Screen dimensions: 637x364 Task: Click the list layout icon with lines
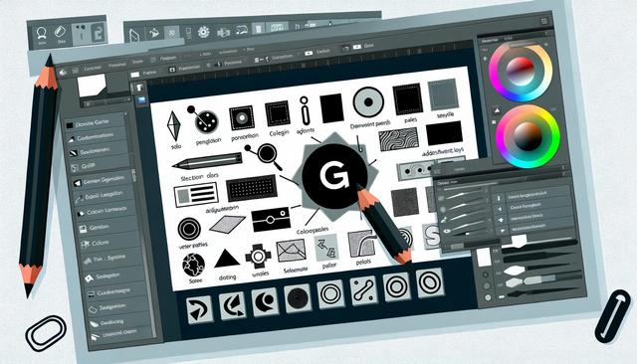click(196, 195)
